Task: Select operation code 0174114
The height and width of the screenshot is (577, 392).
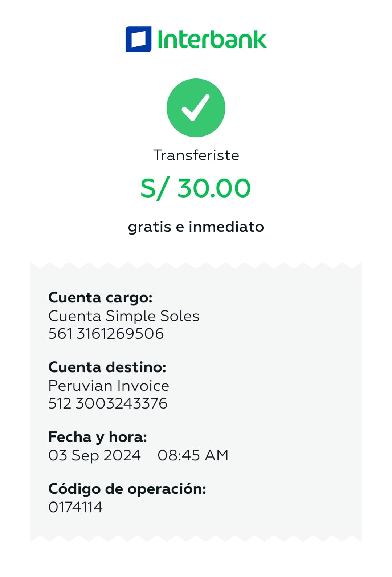Action: pyautogui.click(x=75, y=507)
